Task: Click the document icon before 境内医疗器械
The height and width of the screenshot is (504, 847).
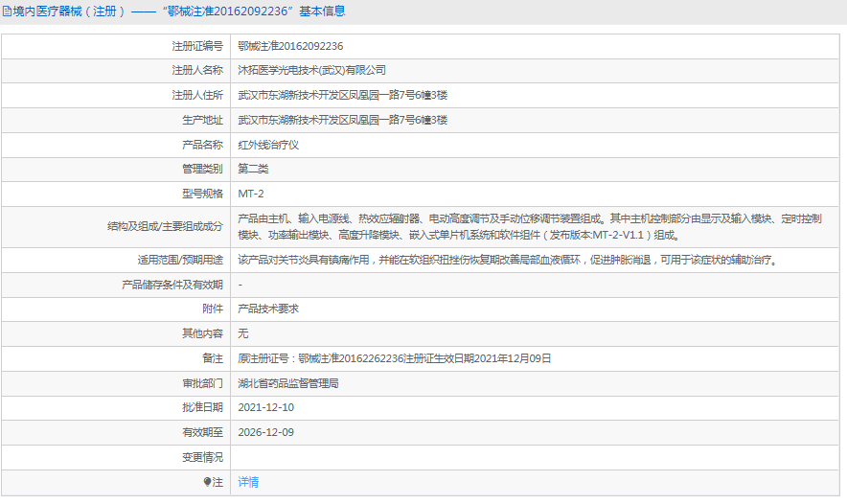Action: (x=7, y=11)
